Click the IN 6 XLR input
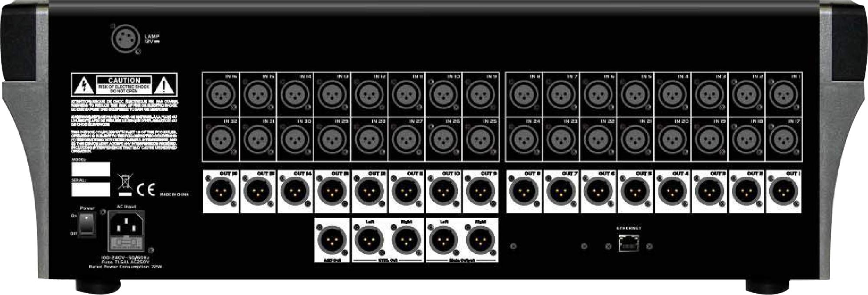This screenshot has width=868, height=295. point(598,94)
